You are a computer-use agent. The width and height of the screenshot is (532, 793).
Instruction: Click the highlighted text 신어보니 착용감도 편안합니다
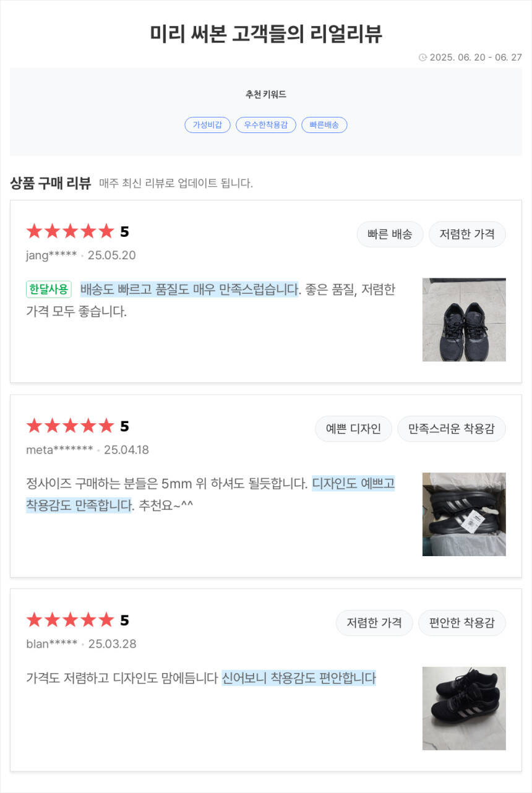[298, 678]
